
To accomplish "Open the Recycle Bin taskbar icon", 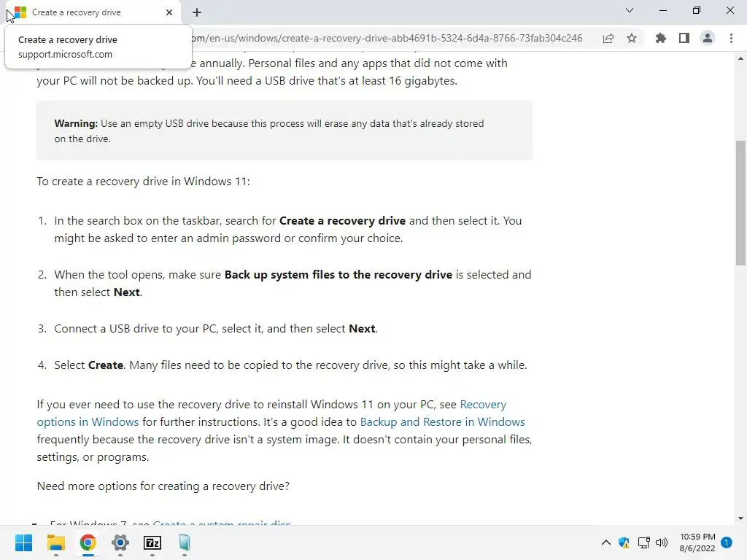I will coord(185,542).
